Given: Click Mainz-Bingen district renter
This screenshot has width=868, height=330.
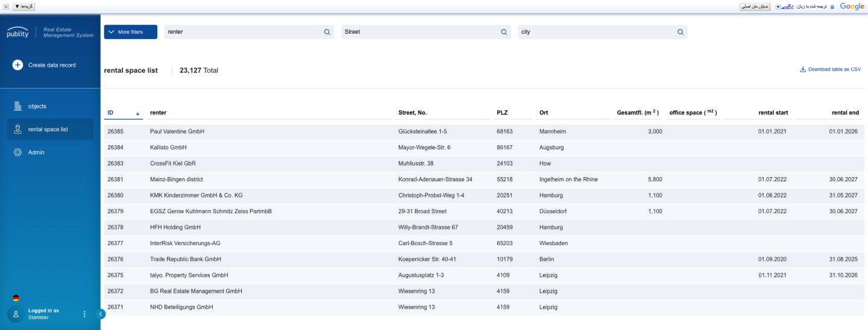Looking at the screenshot, I should [x=177, y=179].
